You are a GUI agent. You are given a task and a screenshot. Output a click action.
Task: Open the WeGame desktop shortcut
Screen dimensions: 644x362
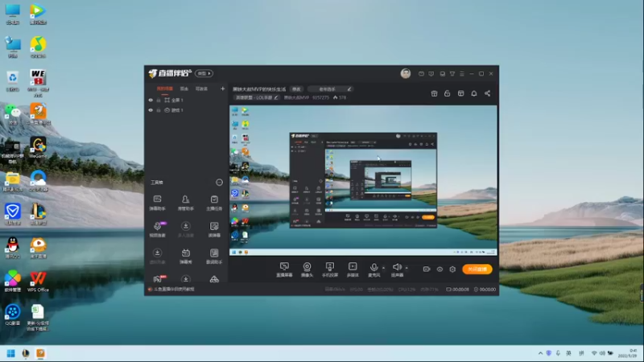(x=38, y=148)
